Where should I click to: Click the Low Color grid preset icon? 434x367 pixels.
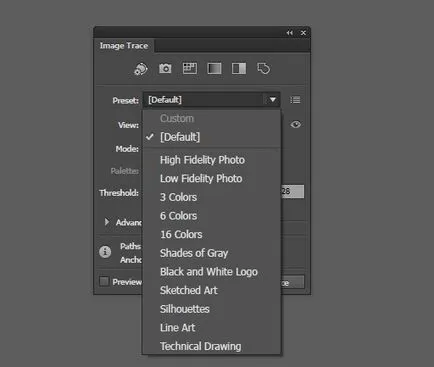coord(190,68)
